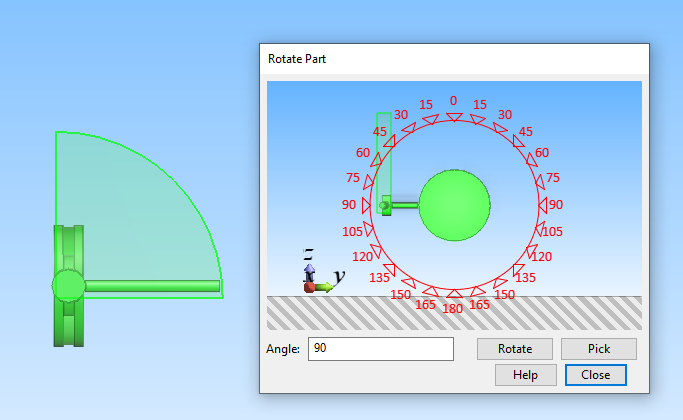Select the 180 degree marker on dial
The height and width of the screenshot is (420, 683).
tap(454, 294)
